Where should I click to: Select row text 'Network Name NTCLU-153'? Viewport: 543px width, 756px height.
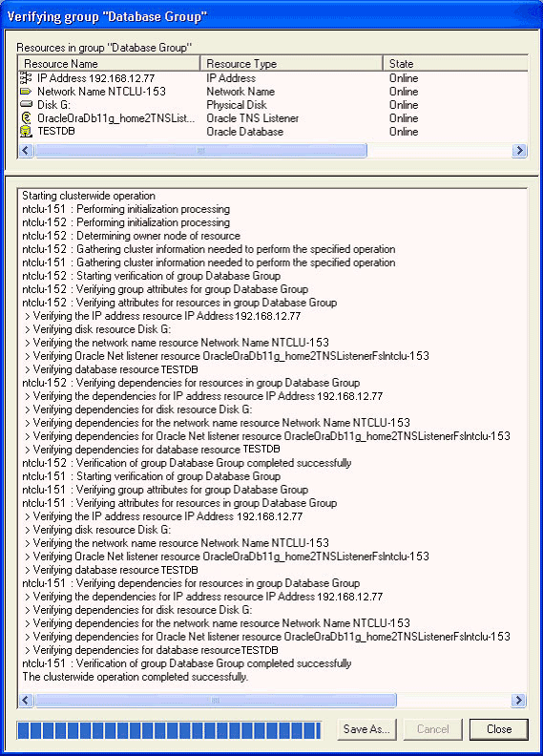pos(101,92)
